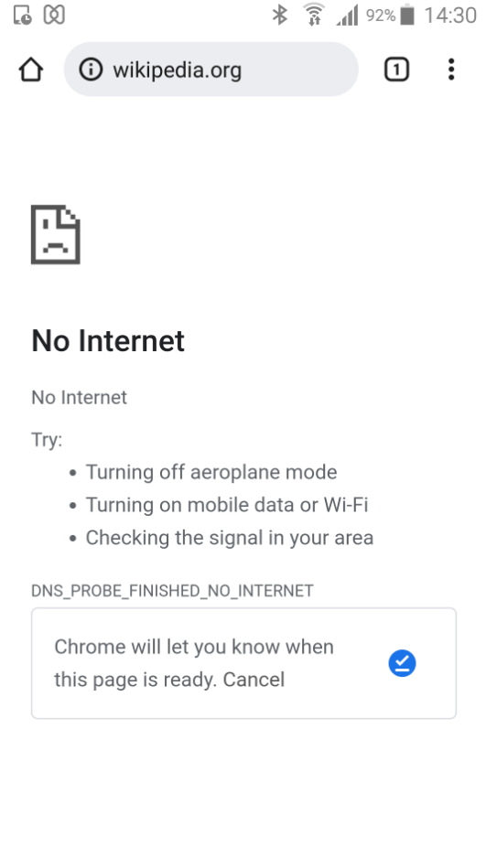Tap the second status bar notification icon
This screenshot has width=486, height=868.
[x=54, y=15]
